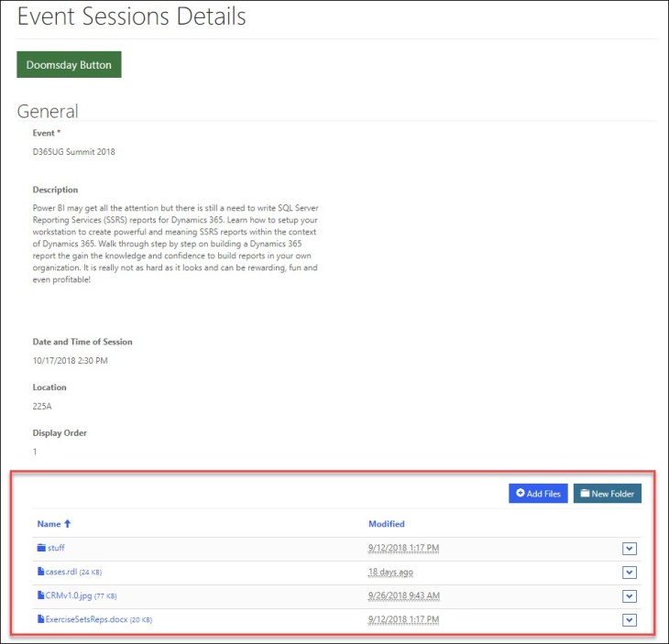The image size is (669, 644).
Task: Open the cases.rdl file
Action: pos(61,572)
